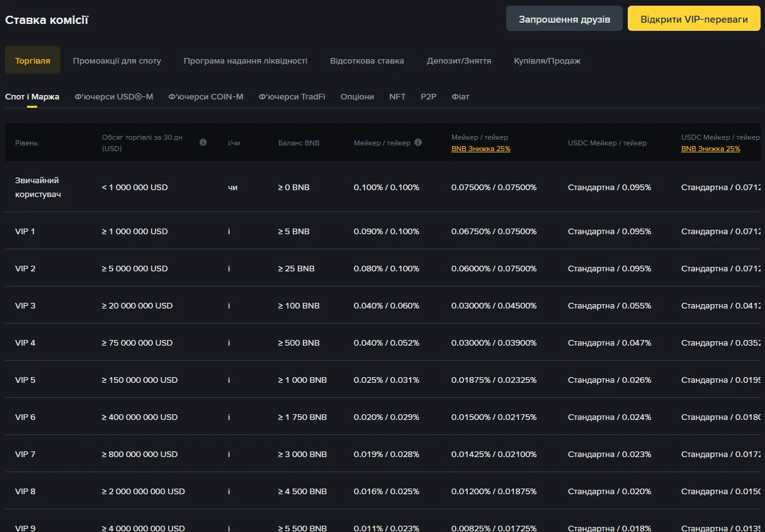Click the Ставка комісії heading
The height and width of the screenshot is (532, 765).
[47, 20]
